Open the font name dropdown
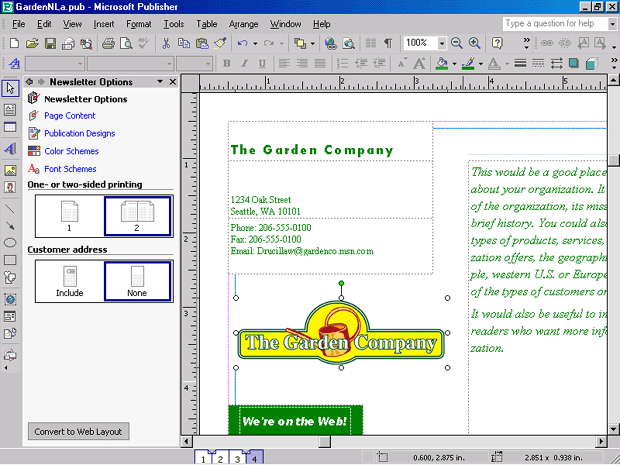Image resolution: width=620 pixels, height=465 pixels. [x=169, y=64]
